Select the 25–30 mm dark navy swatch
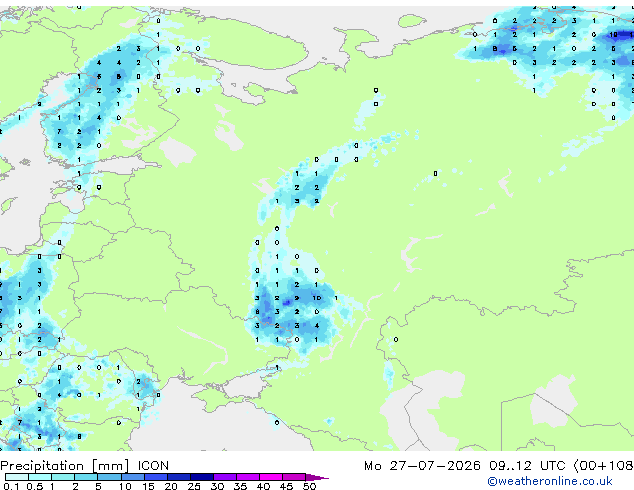The image size is (634, 490). (x=202, y=477)
